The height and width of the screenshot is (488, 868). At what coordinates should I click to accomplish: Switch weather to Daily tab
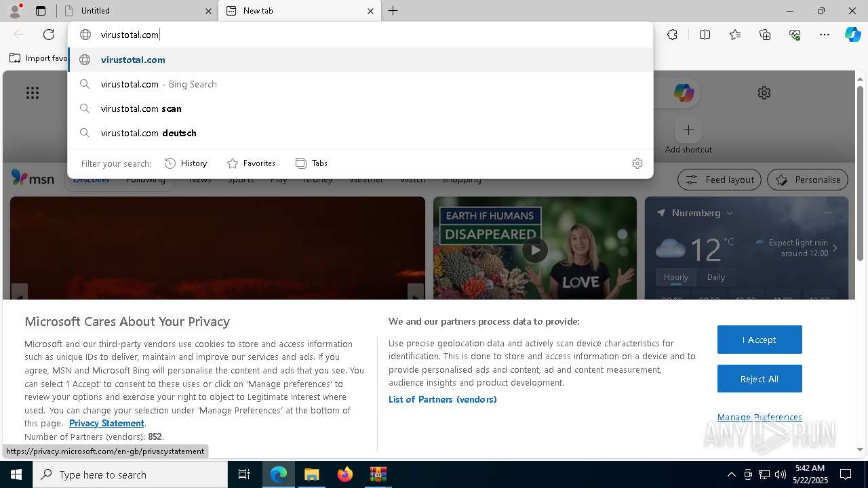tap(716, 277)
